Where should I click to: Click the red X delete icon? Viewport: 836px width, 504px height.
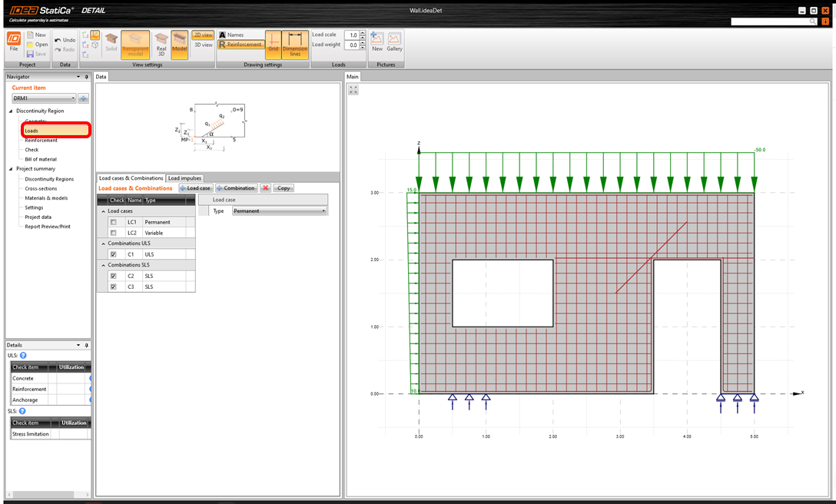point(265,188)
